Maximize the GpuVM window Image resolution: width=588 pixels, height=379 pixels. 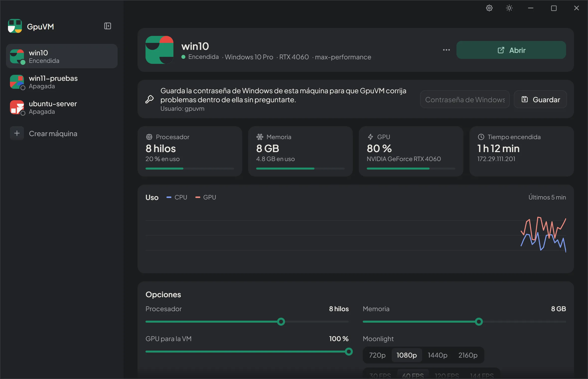(x=554, y=8)
